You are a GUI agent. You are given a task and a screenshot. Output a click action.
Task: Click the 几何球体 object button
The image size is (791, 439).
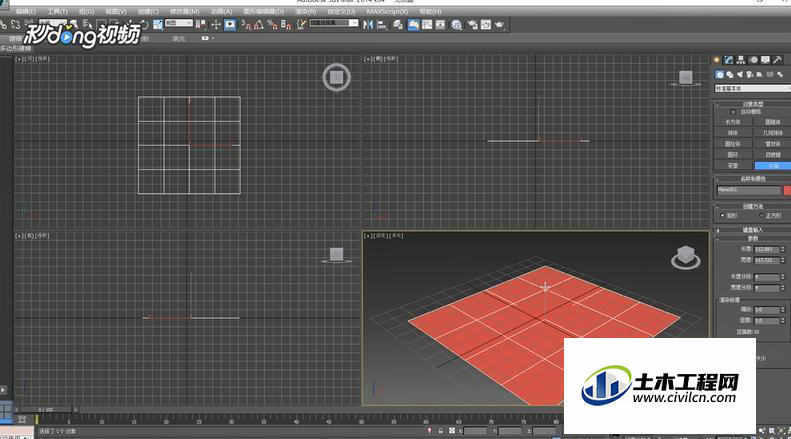[x=772, y=133]
